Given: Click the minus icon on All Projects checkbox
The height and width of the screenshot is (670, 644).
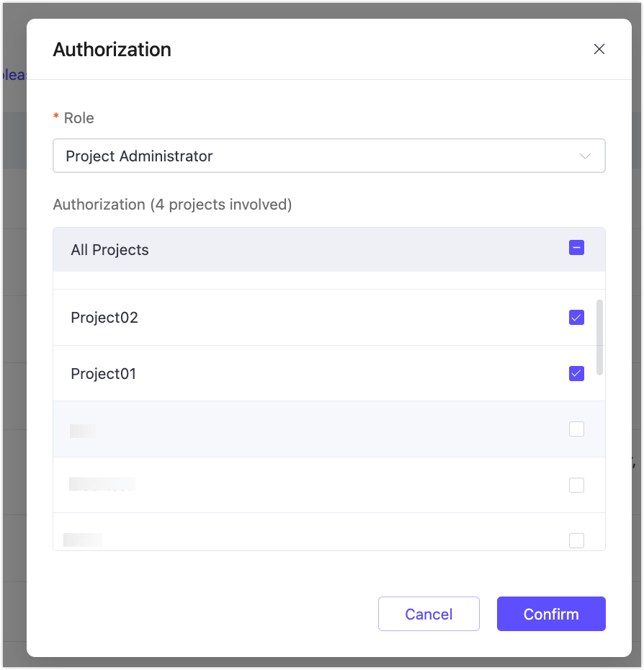Looking at the screenshot, I should point(576,247).
